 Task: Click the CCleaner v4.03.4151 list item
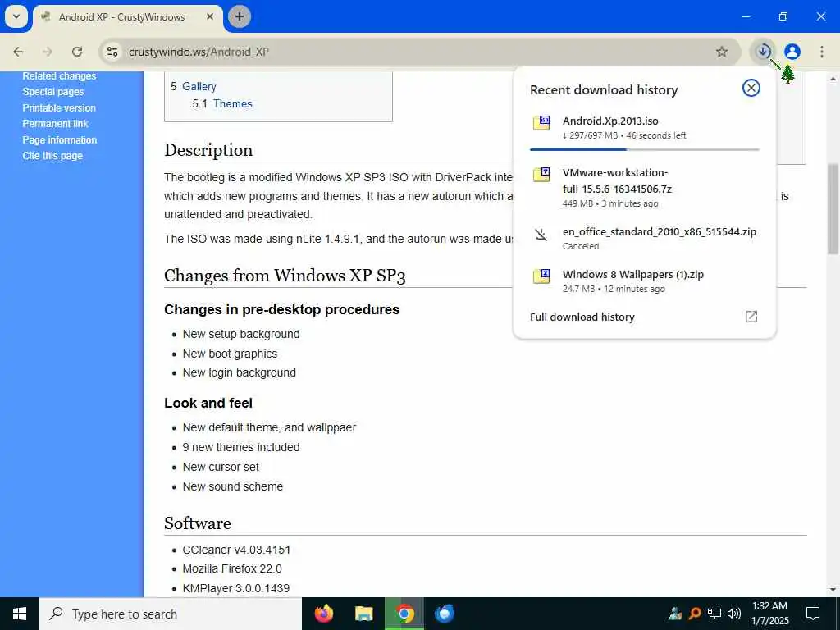tap(236, 550)
